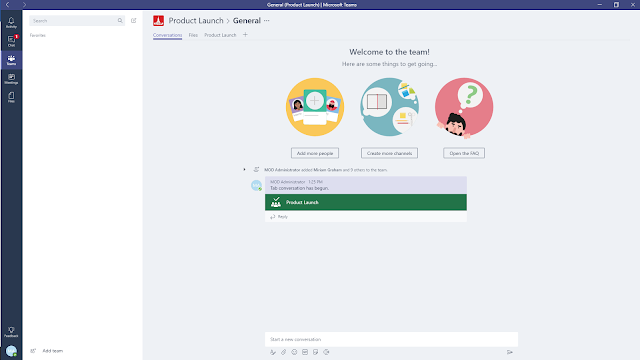The width and height of the screenshot is (640, 360).
Task: Navigate back with the back arrow
Action: (x=7, y=4)
